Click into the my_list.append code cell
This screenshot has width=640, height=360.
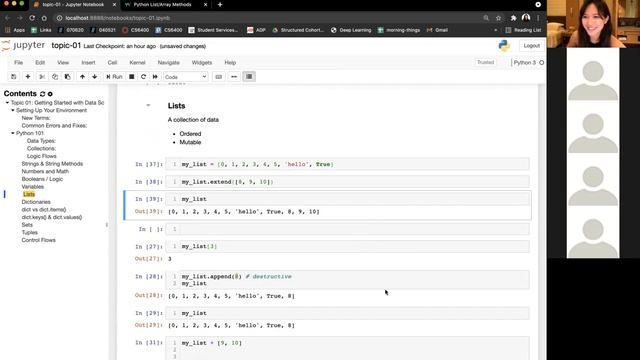[x=347, y=280]
